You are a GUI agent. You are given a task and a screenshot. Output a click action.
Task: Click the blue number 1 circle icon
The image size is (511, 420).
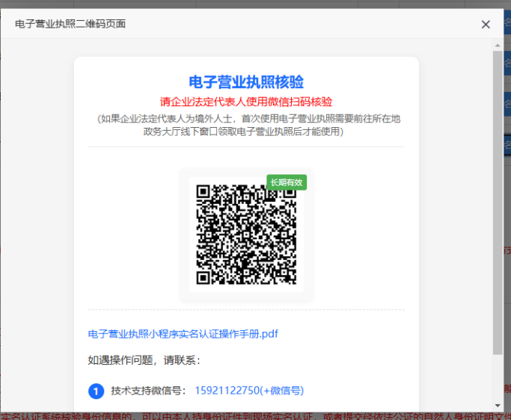point(96,391)
